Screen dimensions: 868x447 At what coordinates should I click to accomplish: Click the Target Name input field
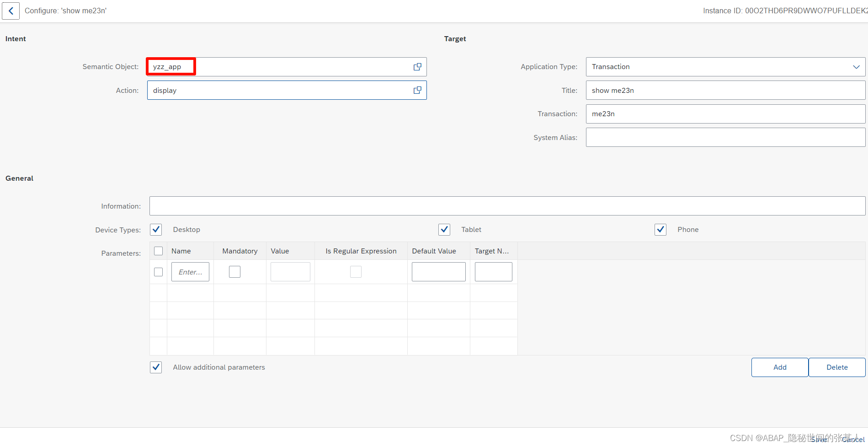[x=494, y=272]
